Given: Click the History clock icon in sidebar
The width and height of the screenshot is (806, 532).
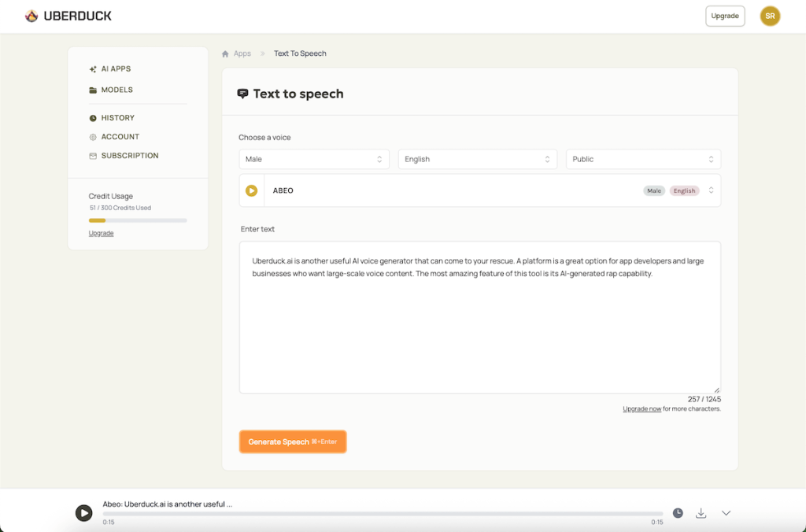Looking at the screenshot, I should point(93,118).
